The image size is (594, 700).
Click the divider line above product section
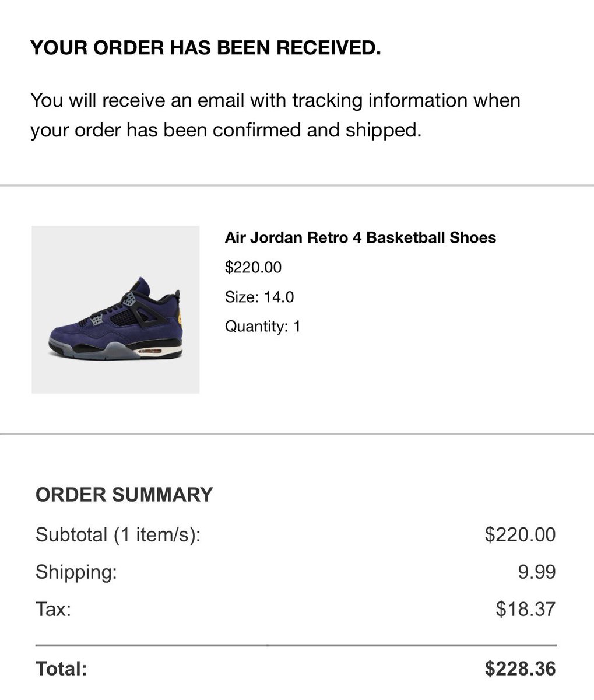[x=297, y=185]
